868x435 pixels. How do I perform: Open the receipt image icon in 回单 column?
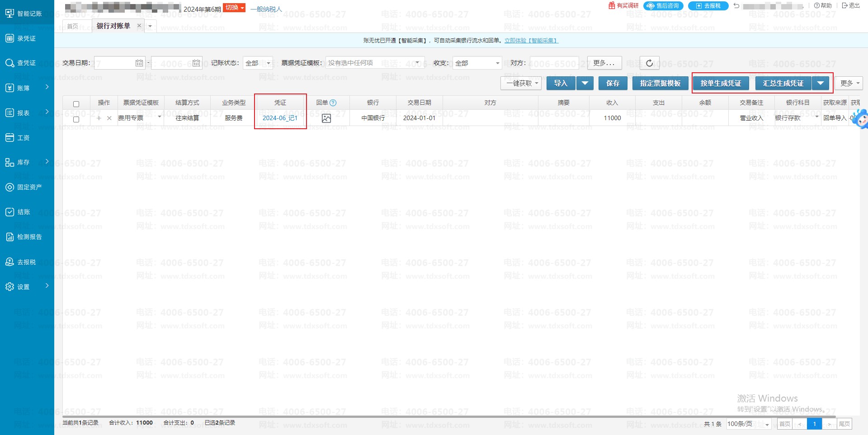coord(326,118)
